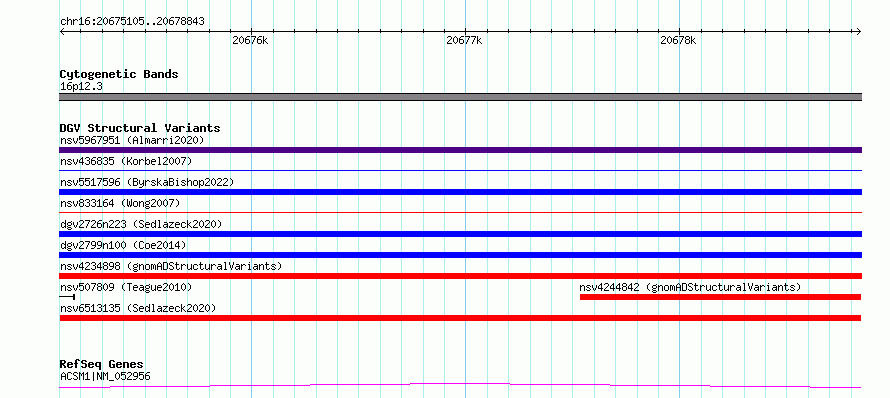The image size is (890, 398).
Task: Click the dgv2799n100 Coe2014 blue bar
Action: (x=460, y=255)
